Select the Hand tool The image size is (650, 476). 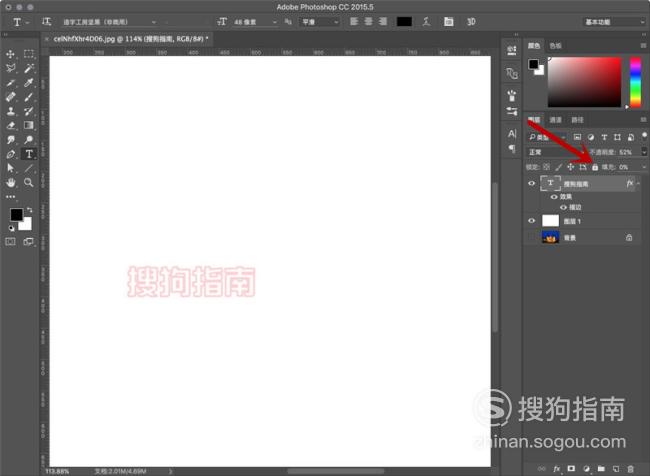pyautogui.click(x=11, y=182)
